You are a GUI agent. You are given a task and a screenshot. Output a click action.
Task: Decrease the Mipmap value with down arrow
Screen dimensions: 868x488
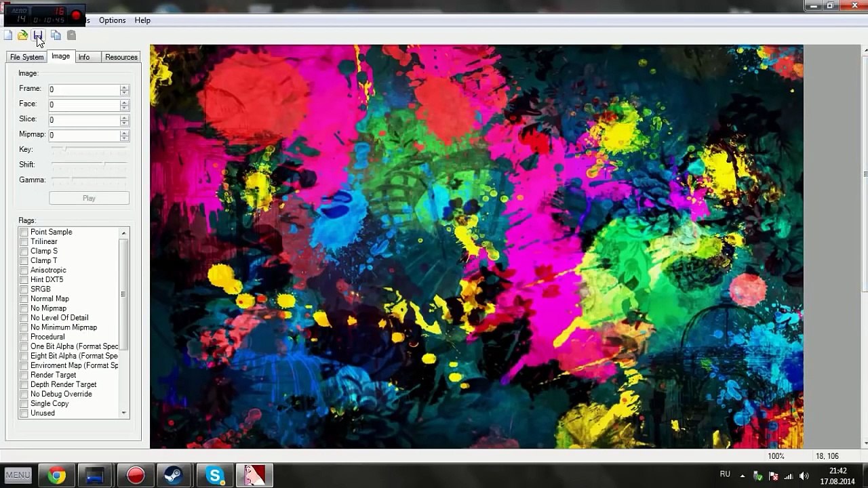coord(124,138)
